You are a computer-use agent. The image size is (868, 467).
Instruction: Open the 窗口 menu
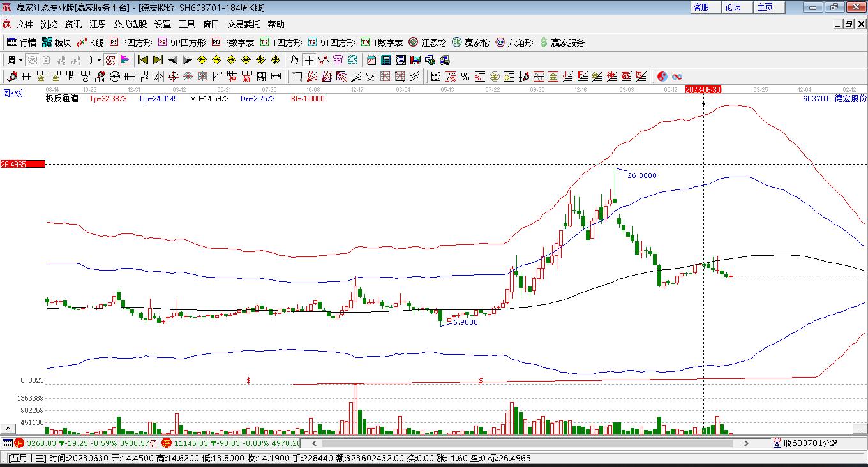pos(211,24)
